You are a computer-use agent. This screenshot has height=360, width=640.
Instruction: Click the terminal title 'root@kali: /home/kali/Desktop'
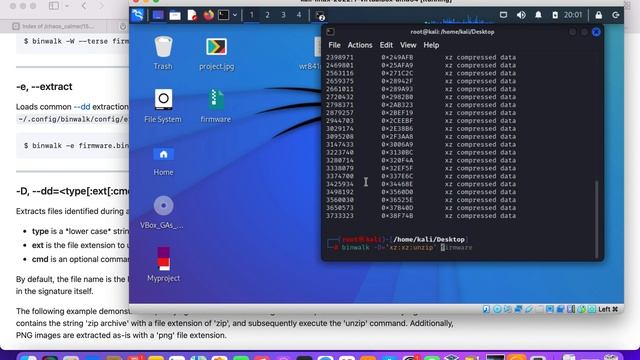coord(452,32)
